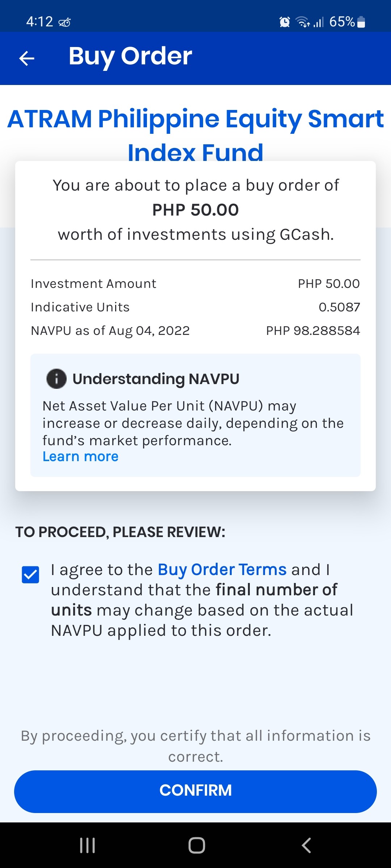Screen dimensions: 391x868
Task: Tap the clock time in status bar
Action: click(x=39, y=22)
